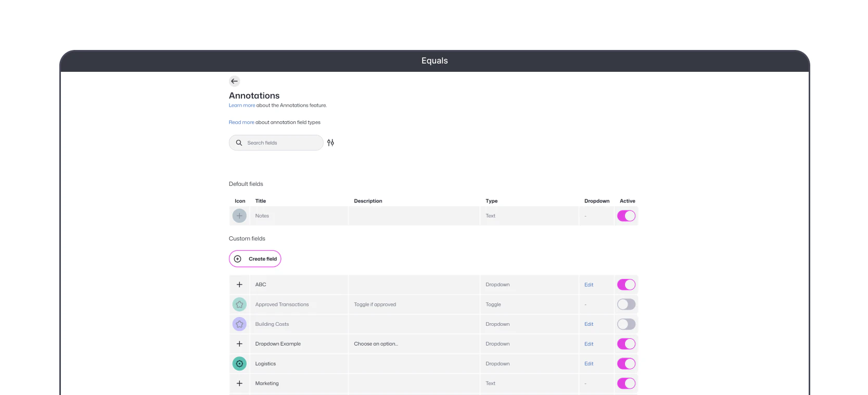The height and width of the screenshot is (395, 868).
Task: Open the filter settings icon beside search
Action: (x=330, y=143)
